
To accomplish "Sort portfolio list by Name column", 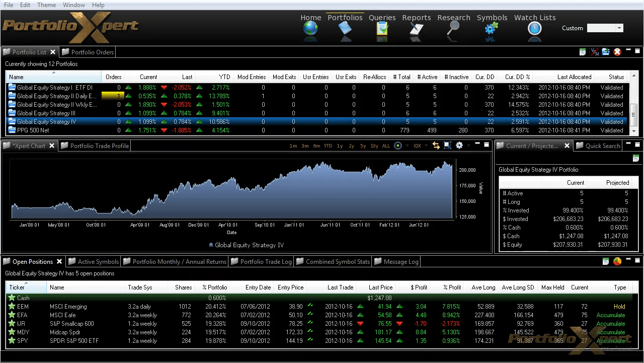I will (x=54, y=77).
